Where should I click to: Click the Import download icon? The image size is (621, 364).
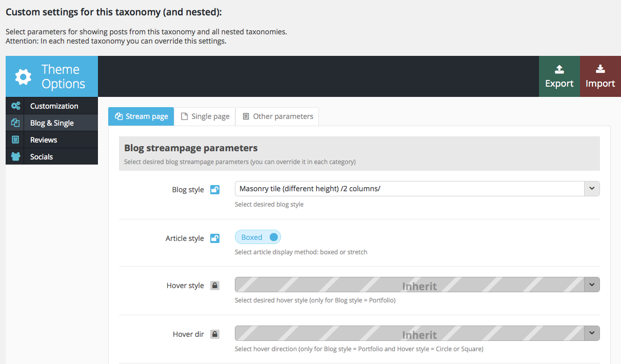(600, 69)
